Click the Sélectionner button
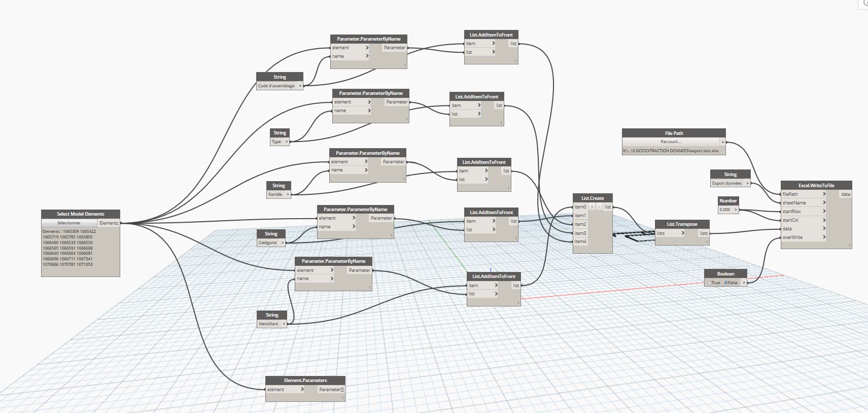 69,223
